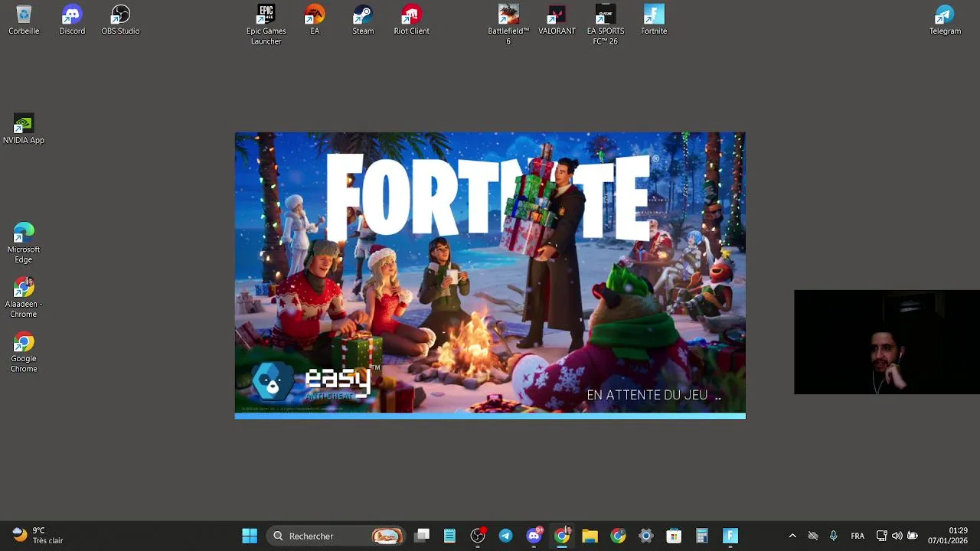980x551 pixels.
Task: Open second Google Chrome taskbar icon
Action: (x=618, y=536)
